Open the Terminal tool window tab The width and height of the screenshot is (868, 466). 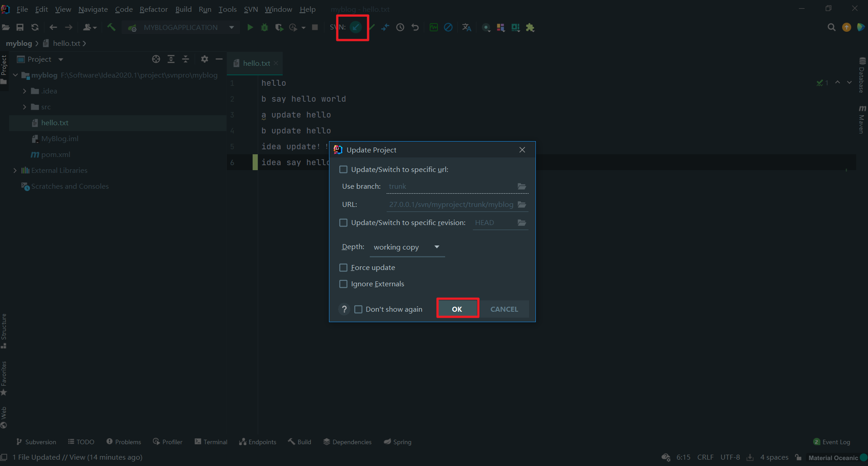point(211,441)
